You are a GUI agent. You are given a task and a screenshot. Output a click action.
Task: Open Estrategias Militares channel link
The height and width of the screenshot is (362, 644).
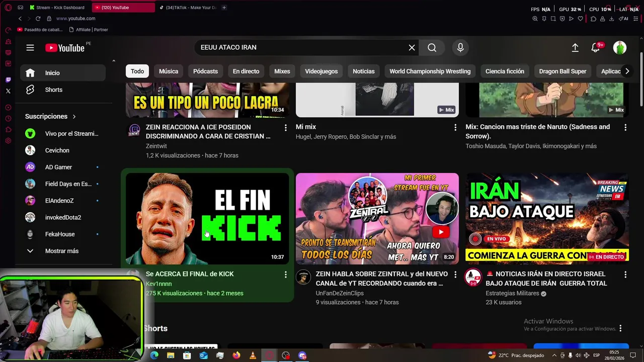point(512,293)
